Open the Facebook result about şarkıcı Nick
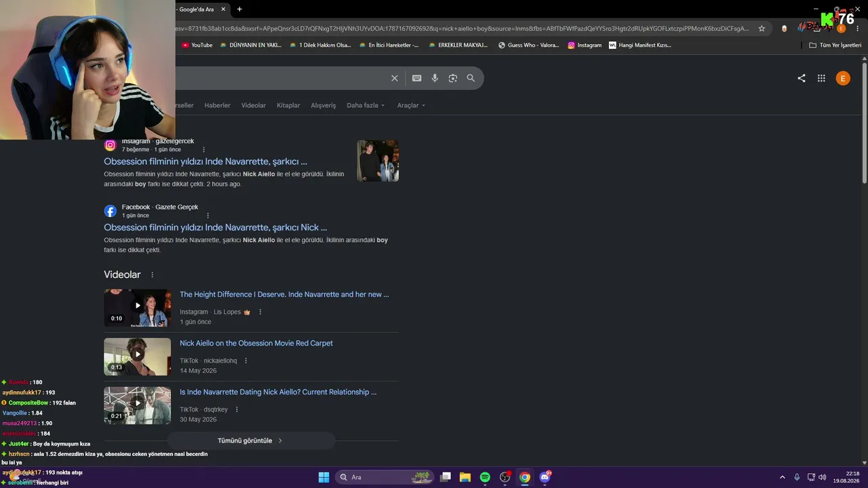 pyautogui.click(x=216, y=228)
